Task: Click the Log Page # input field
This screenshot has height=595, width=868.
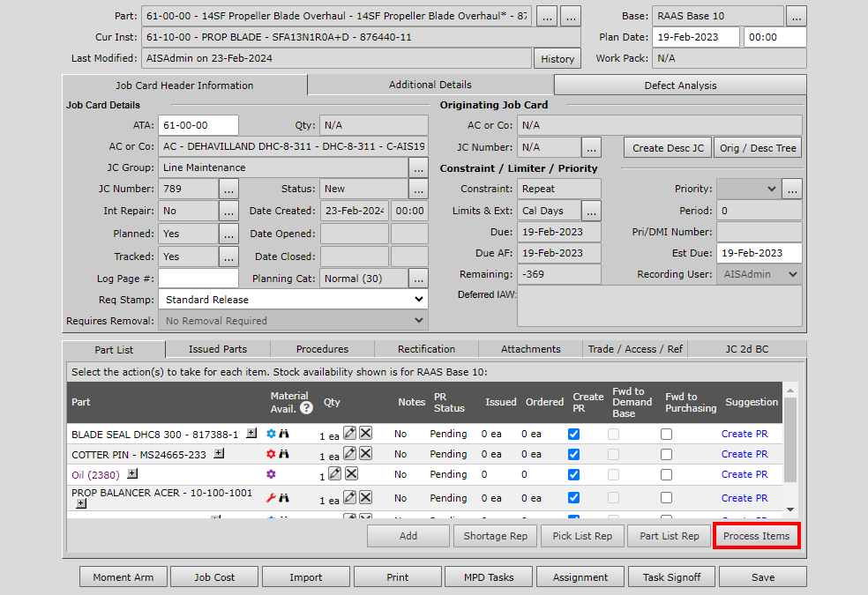Action: 198,279
